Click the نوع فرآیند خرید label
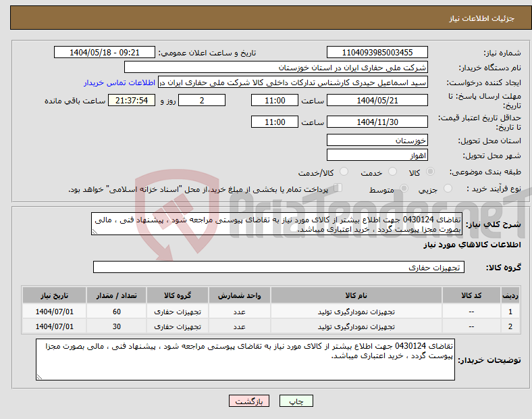This screenshot has height=419, width=532. [x=494, y=189]
